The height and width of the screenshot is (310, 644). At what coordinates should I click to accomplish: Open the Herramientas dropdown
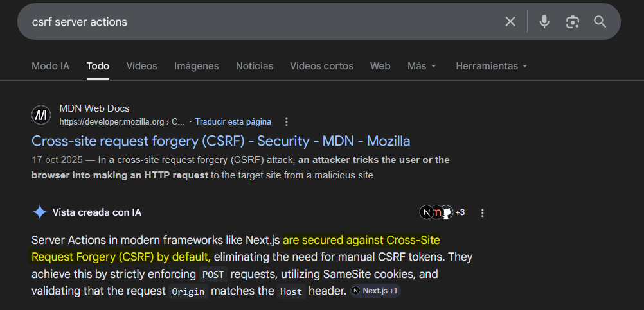pyautogui.click(x=492, y=66)
